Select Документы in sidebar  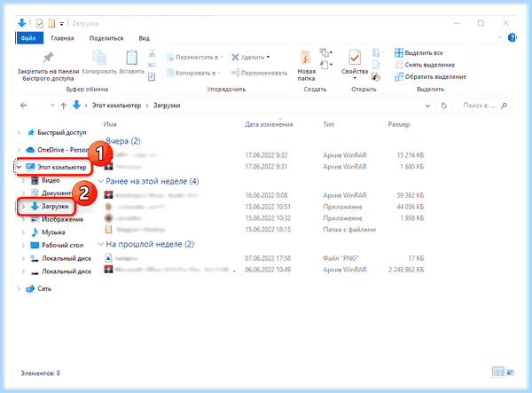coord(57,193)
